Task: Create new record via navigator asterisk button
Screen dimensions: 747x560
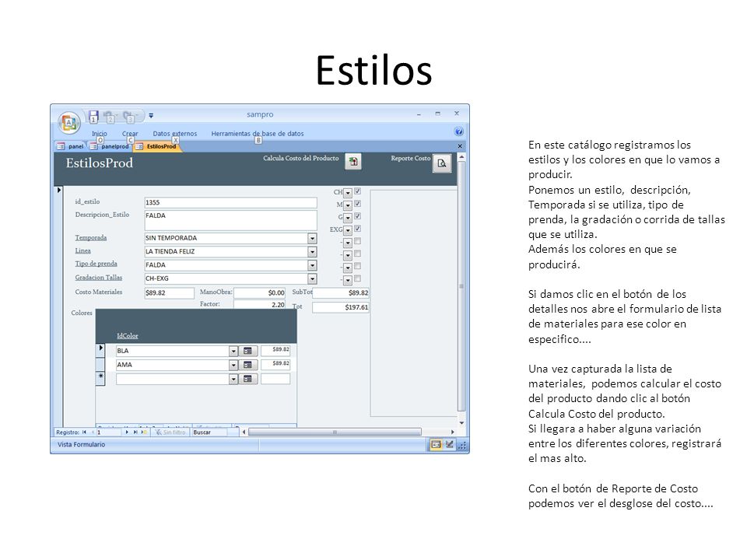Action: coord(144,432)
